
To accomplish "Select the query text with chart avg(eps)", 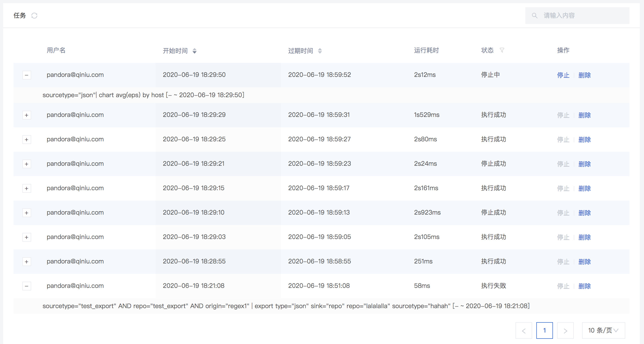I will (143, 95).
